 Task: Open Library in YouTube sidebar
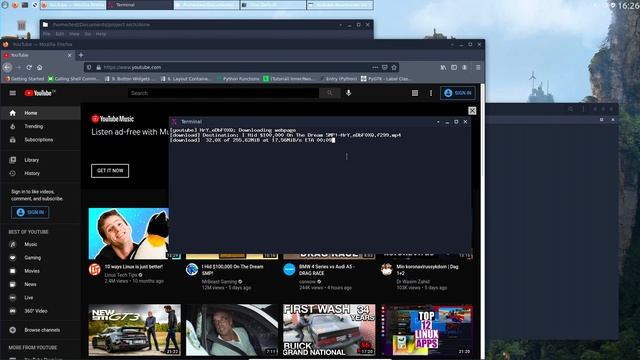(x=40, y=160)
